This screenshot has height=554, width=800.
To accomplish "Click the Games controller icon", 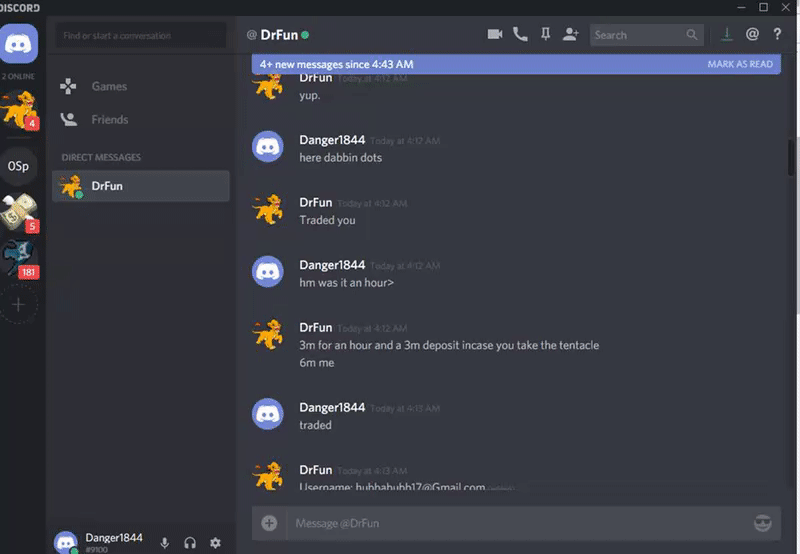I will 68,86.
